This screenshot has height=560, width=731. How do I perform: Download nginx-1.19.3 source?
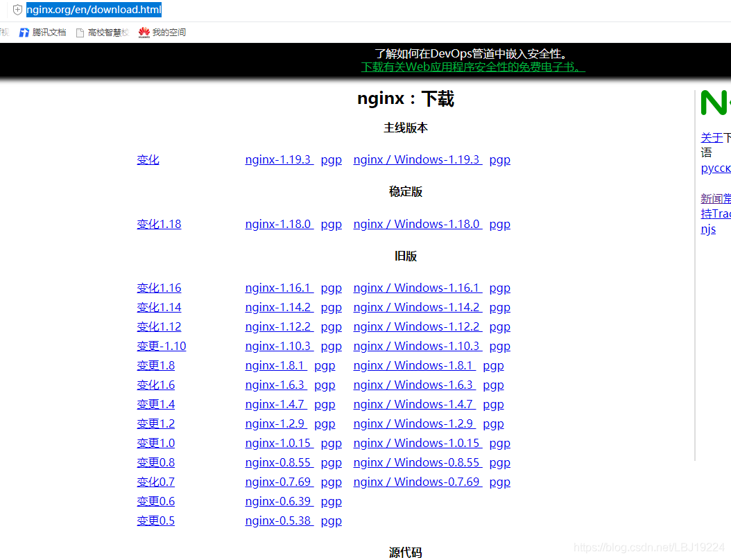(279, 160)
